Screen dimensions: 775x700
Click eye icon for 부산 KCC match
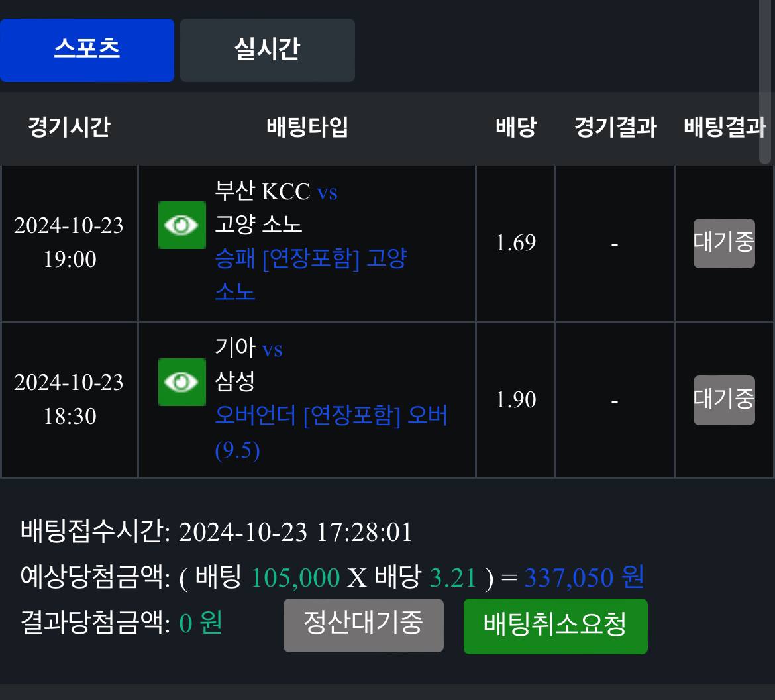(x=182, y=225)
